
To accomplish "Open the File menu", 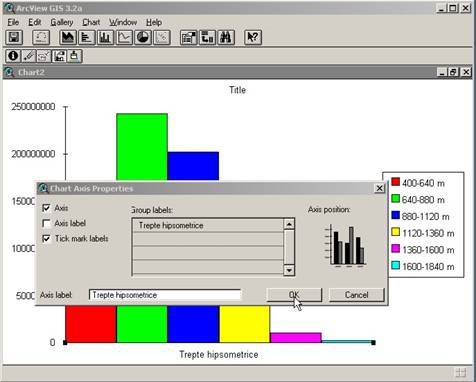I will [x=13, y=22].
